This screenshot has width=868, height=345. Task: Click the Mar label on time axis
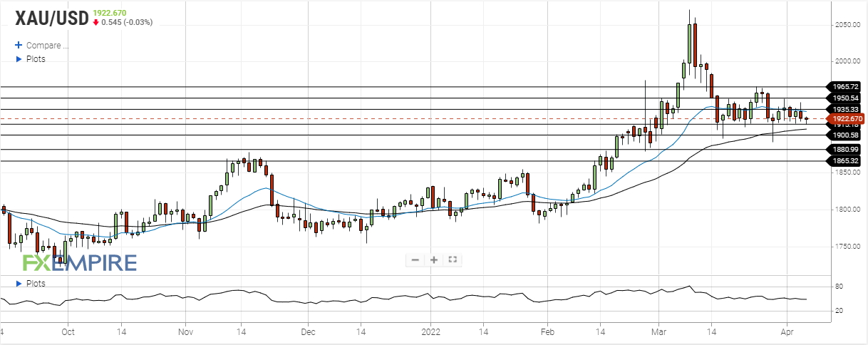(x=660, y=331)
